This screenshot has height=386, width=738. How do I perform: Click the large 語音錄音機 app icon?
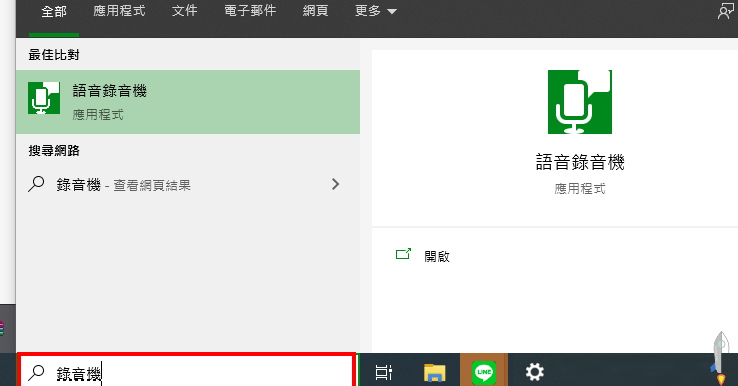click(x=580, y=102)
